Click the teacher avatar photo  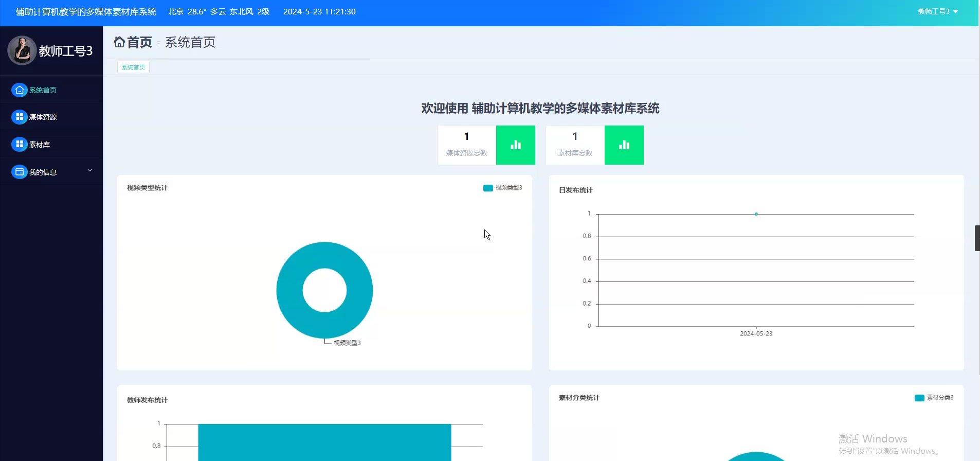22,50
